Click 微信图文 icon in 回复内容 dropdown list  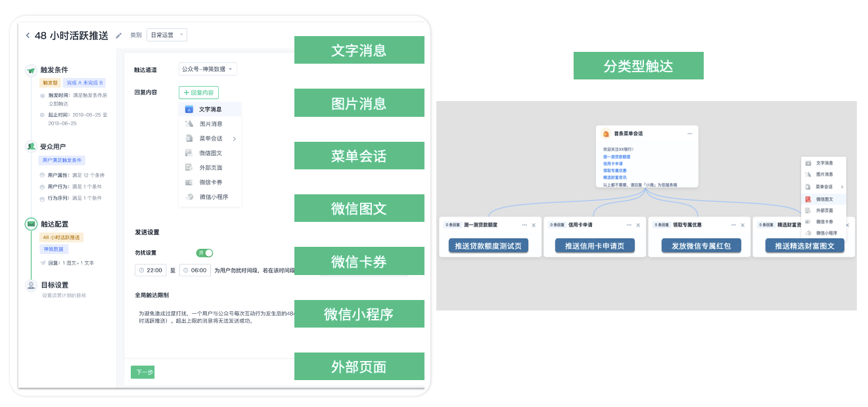(189, 153)
